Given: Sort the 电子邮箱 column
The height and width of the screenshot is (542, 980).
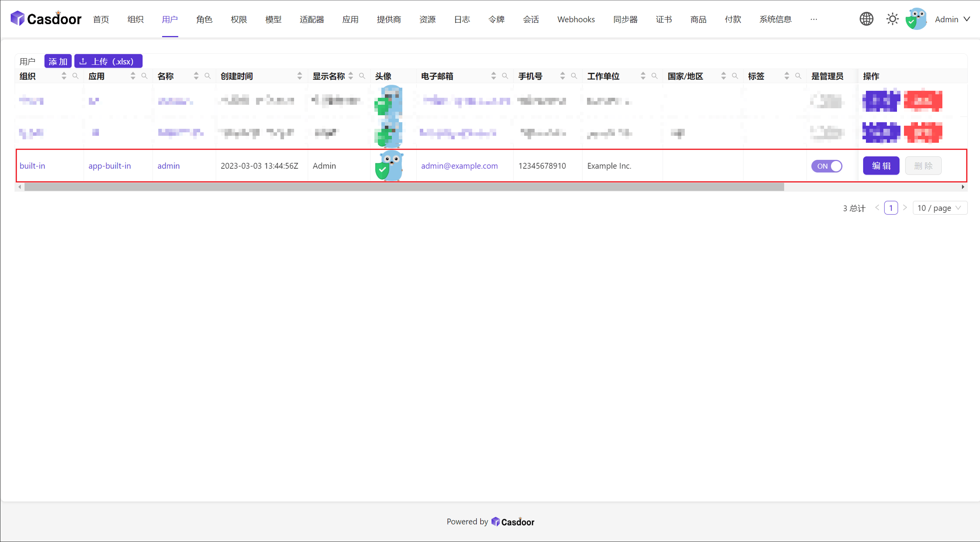Looking at the screenshot, I should [493, 76].
